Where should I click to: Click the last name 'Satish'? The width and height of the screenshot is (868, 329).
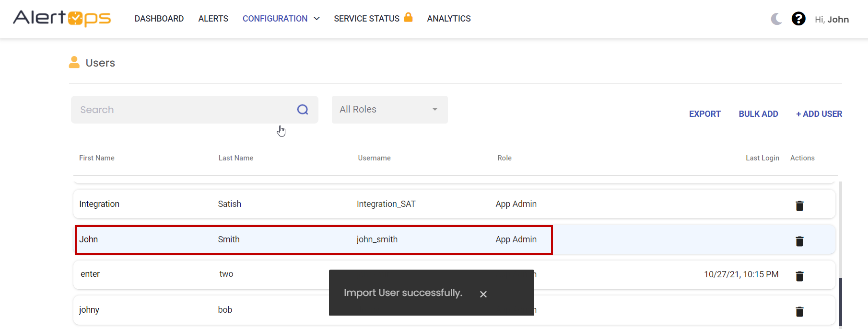click(x=230, y=204)
